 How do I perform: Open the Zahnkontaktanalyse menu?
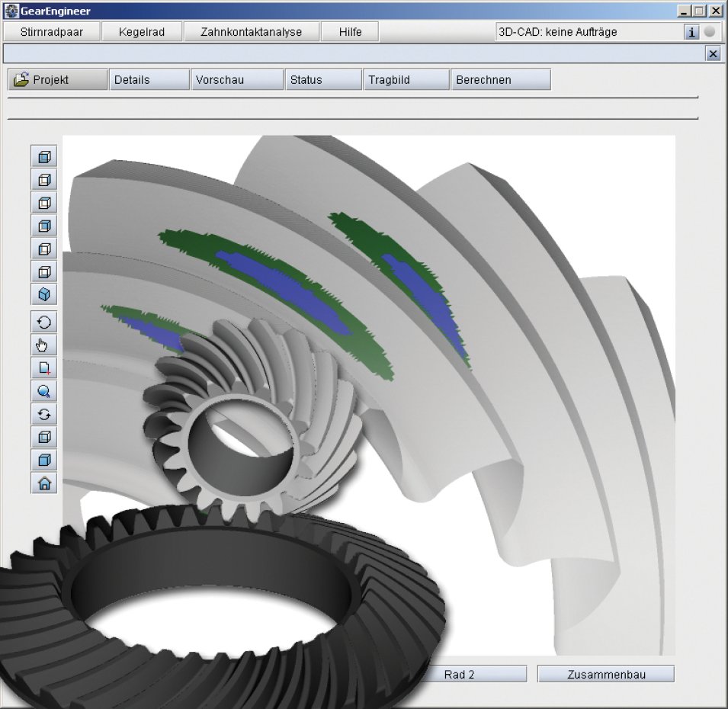[251, 32]
